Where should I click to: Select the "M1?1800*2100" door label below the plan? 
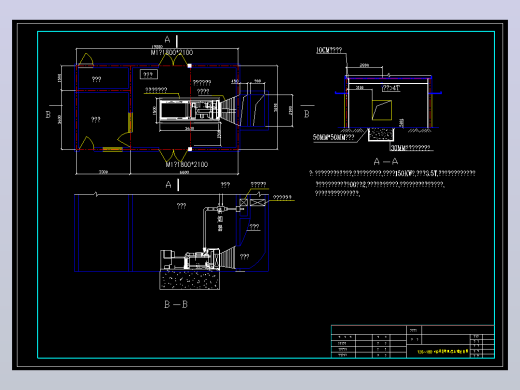point(187,164)
